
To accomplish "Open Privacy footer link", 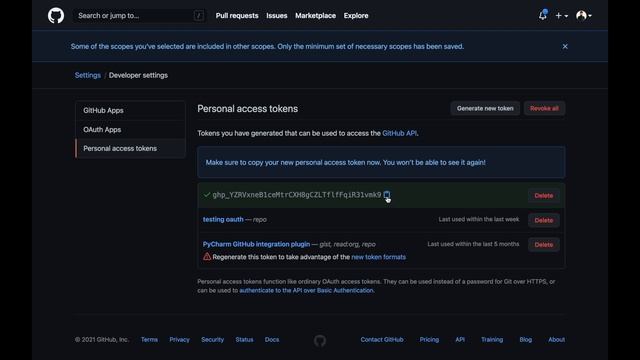I will 179,340.
